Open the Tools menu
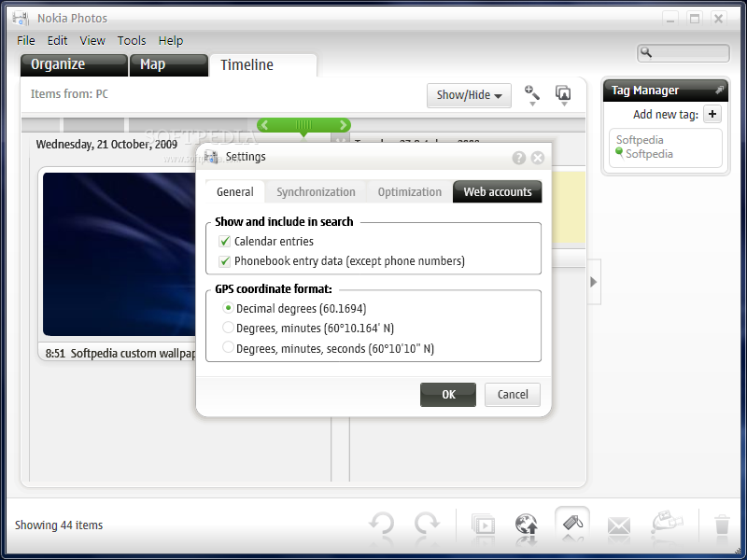Image resolution: width=747 pixels, height=560 pixels. coord(132,40)
